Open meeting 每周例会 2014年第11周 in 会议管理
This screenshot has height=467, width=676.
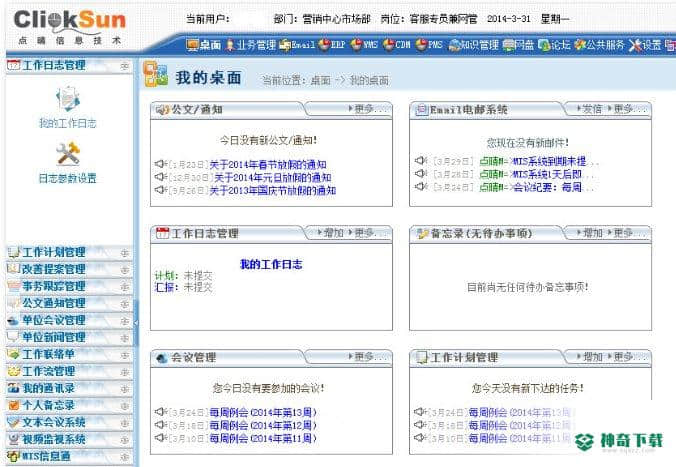(x=263, y=438)
